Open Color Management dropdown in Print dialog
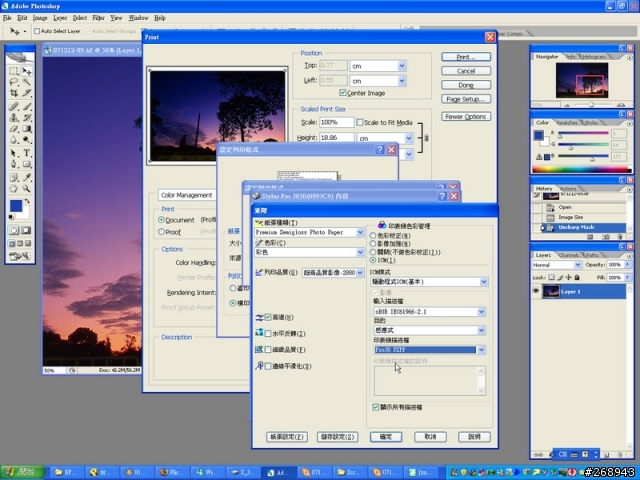640x480 pixels. coord(187,195)
